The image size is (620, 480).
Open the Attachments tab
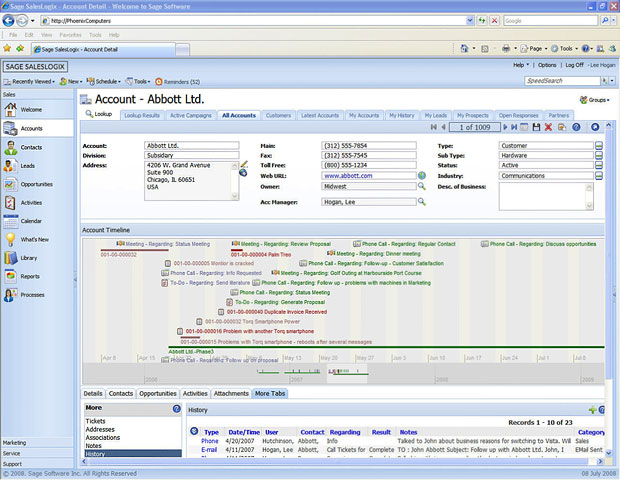tap(231, 393)
